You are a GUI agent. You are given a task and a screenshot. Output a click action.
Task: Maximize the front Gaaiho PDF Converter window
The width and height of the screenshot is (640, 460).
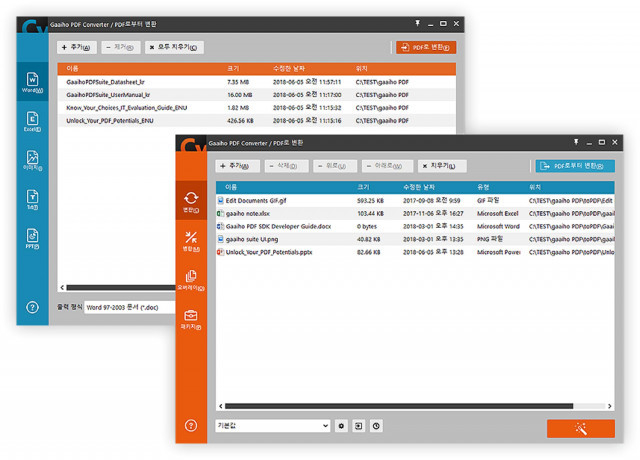click(x=602, y=142)
